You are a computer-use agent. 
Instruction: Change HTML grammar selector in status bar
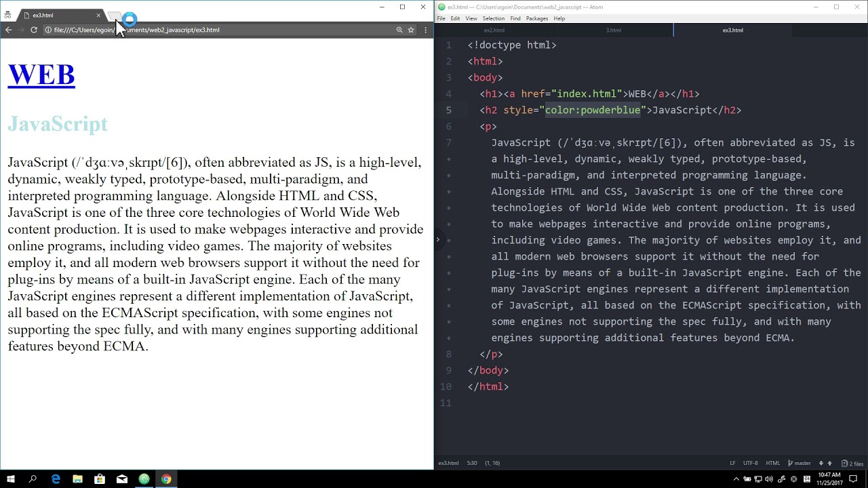pos(772,463)
